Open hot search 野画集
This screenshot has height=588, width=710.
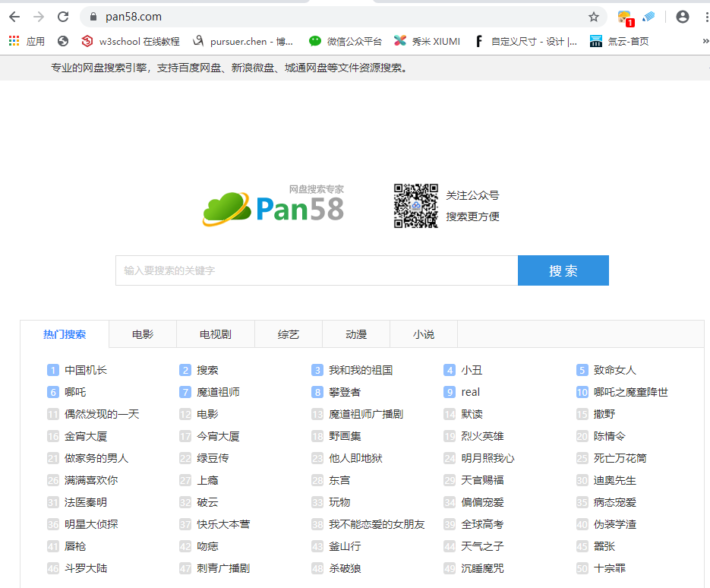click(345, 436)
